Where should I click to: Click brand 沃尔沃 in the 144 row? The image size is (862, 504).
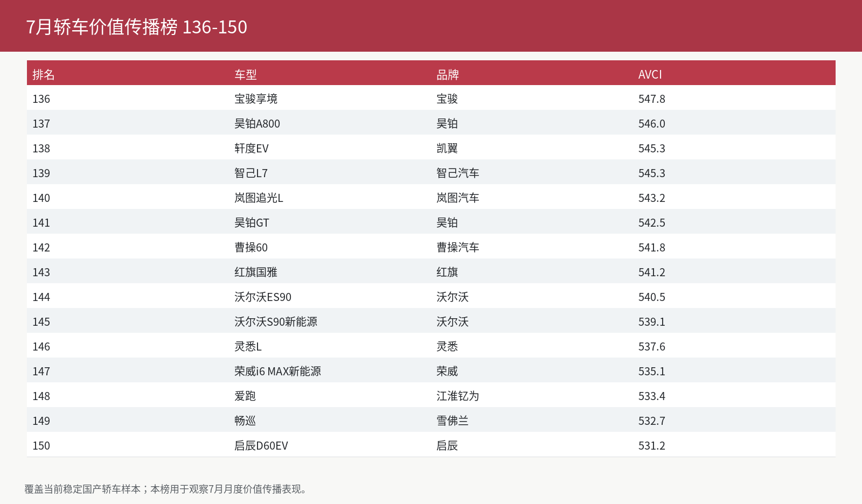tap(453, 297)
